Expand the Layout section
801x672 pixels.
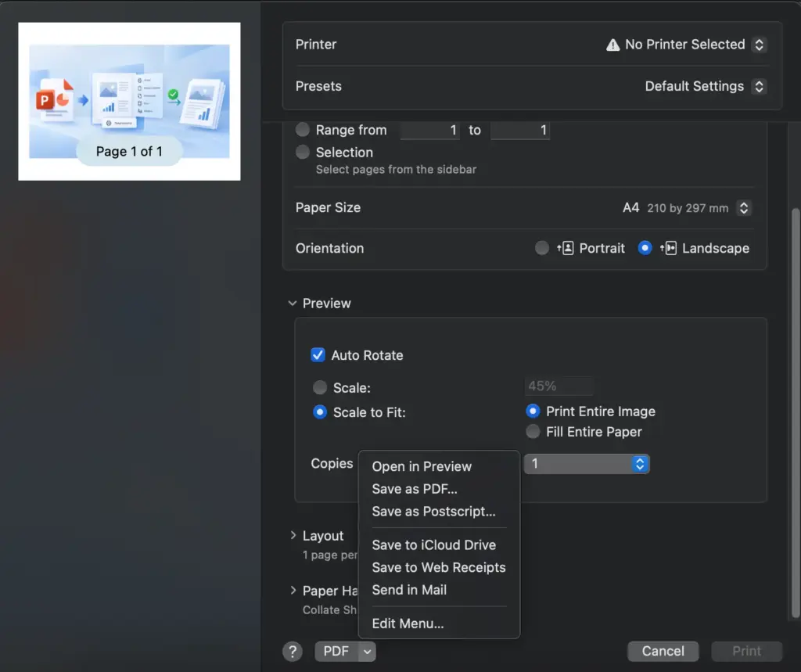[293, 536]
